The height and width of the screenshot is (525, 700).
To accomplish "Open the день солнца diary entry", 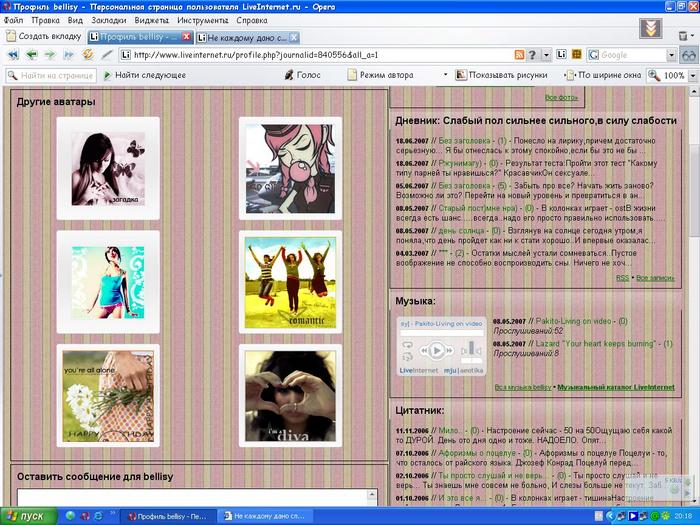I will pos(461,230).
